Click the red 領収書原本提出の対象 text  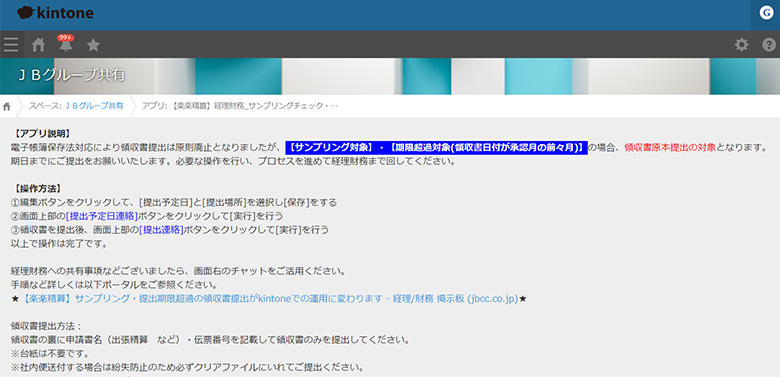pyautogui.click(x=670, y=148)
